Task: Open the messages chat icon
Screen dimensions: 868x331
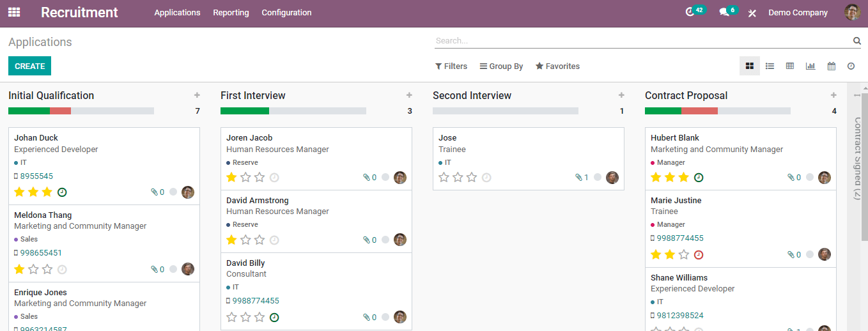Action: (x=724, y=12)
